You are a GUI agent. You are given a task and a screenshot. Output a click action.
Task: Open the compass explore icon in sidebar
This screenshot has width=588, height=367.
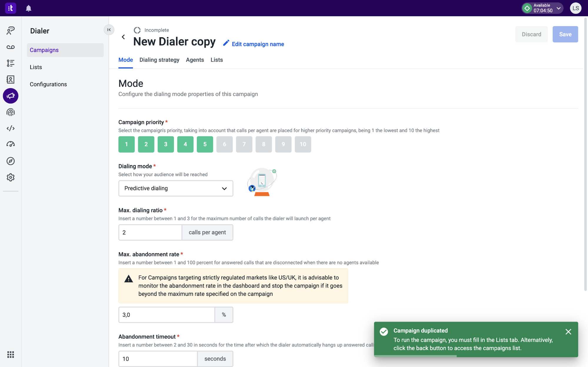click(x=11, y=161)
